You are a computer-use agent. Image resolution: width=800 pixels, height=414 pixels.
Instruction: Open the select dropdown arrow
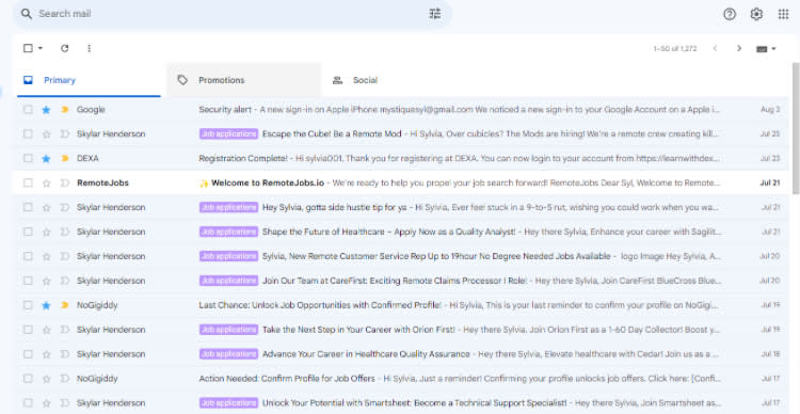tap(40, 48)
